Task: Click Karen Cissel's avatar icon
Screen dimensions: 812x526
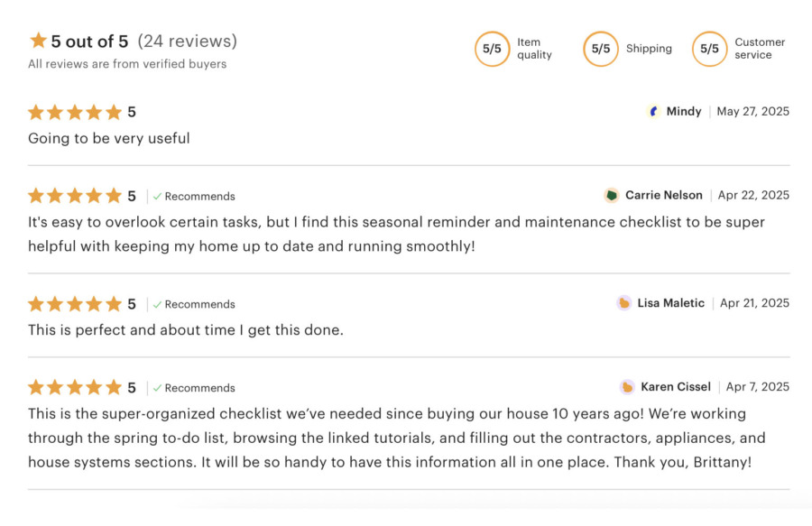Action: [x=627, y=387]
